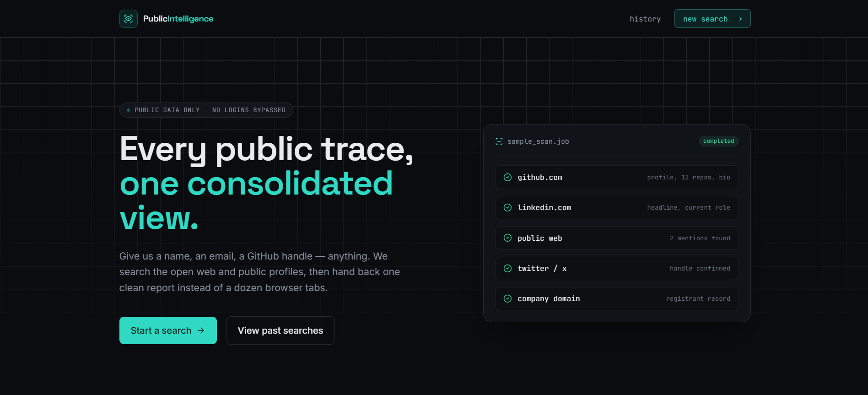This screenshot has height=395, width=868.
Task: Click the arrow in new search button
Action: (x=737, y=19)
